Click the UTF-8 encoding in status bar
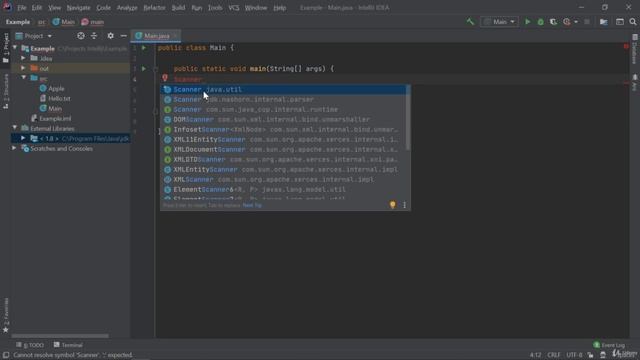This screenshot has width=640, height=360. click(x=574, y=355)
